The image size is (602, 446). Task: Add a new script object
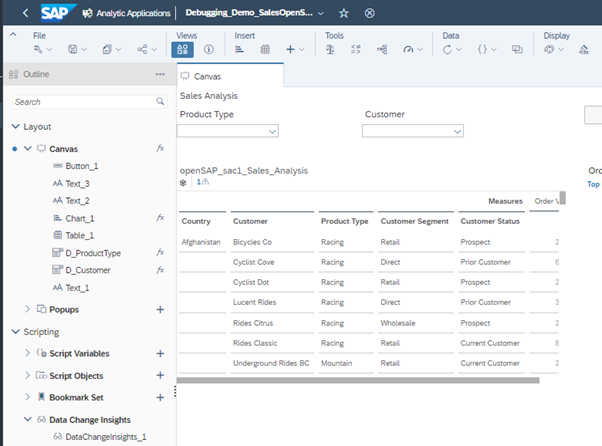click(160, 375)
